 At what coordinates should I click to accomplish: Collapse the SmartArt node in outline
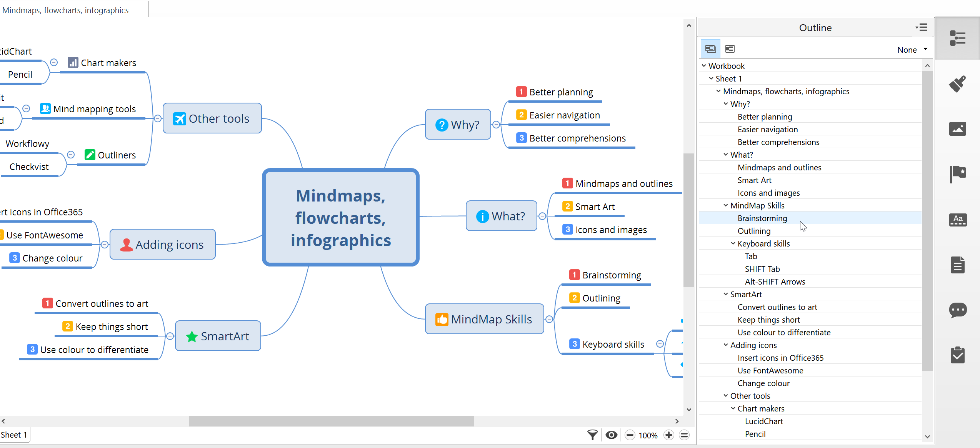coord(725,294)
